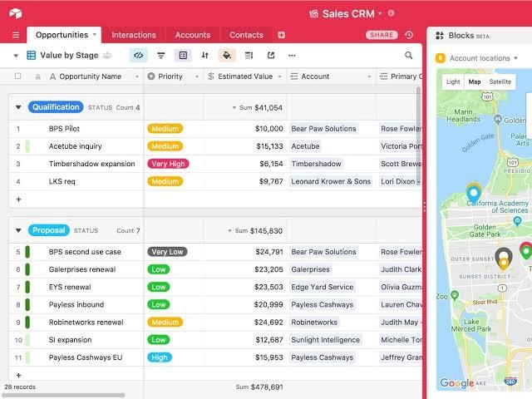This screenshot has height=399, width=532.
Task: Click the Airtable logo icon
Action: click(16, 13)
